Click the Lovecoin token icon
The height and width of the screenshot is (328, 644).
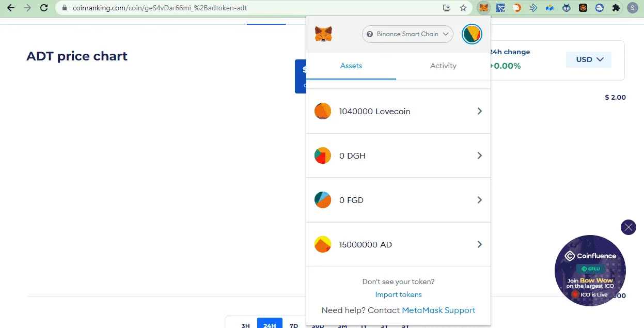click(x=323, y=111)
